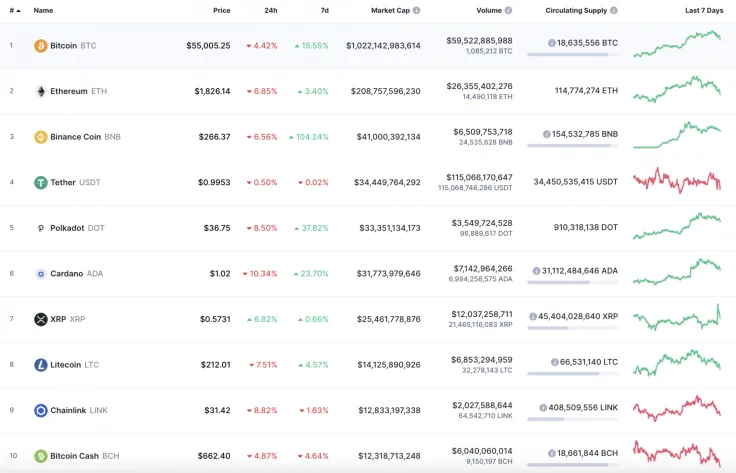
Task: Click the XRP coin logo
Action: coord(41,319)
